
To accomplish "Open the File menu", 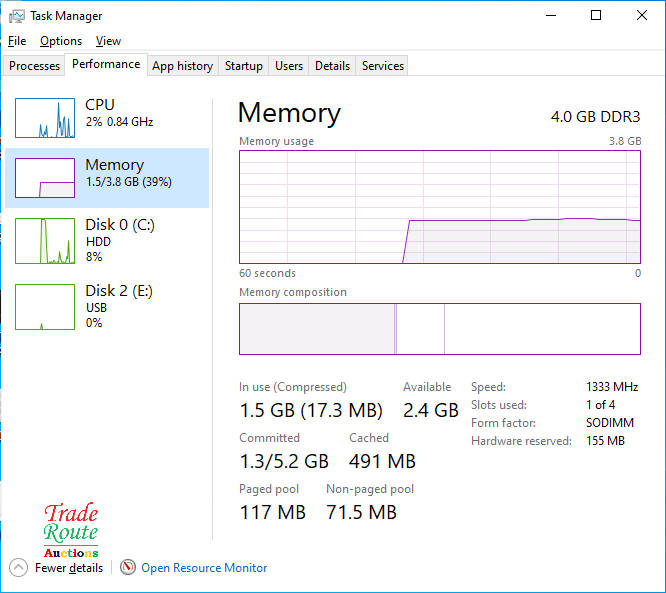I will (17, 41).
